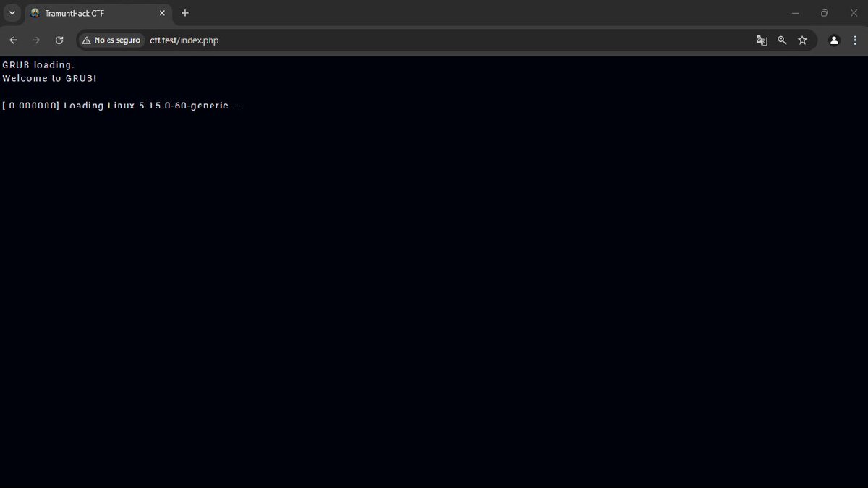Screen dimensions: 868x488
Task: Open the tab search dropdown arrow
Action: (12, 13)
